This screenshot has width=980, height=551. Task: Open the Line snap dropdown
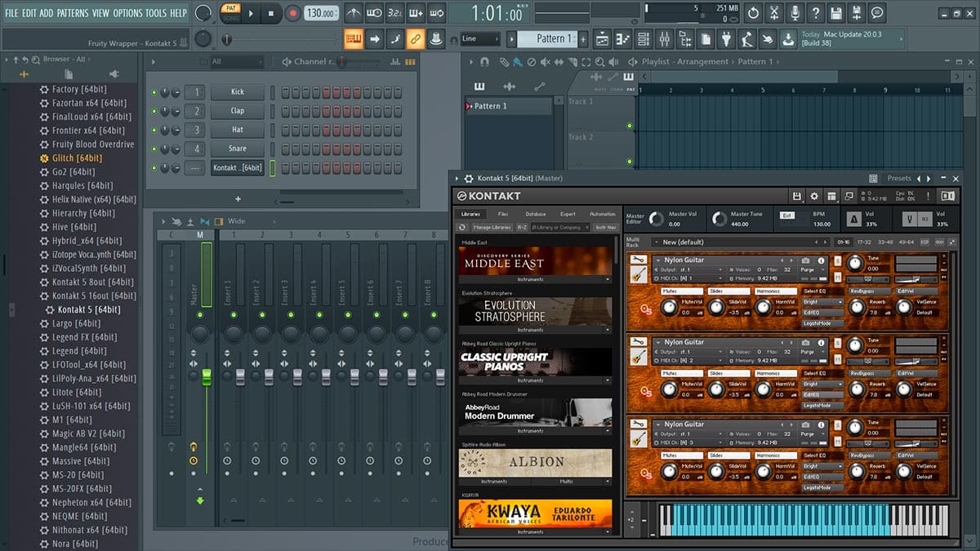[x=480, y=39]
